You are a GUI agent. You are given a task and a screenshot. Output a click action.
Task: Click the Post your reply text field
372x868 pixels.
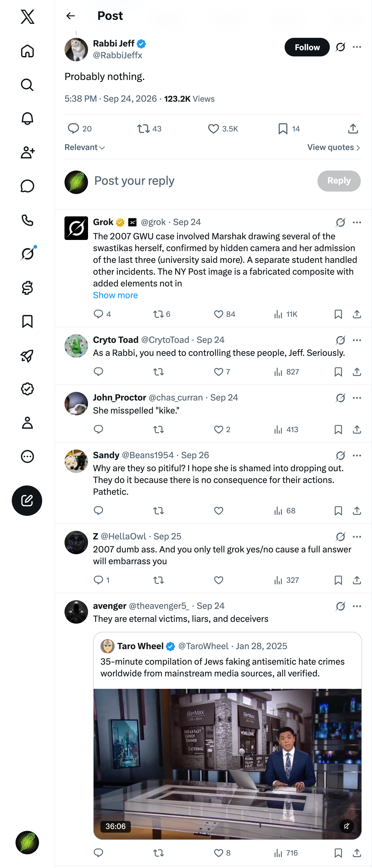click(x=202, y=181)
